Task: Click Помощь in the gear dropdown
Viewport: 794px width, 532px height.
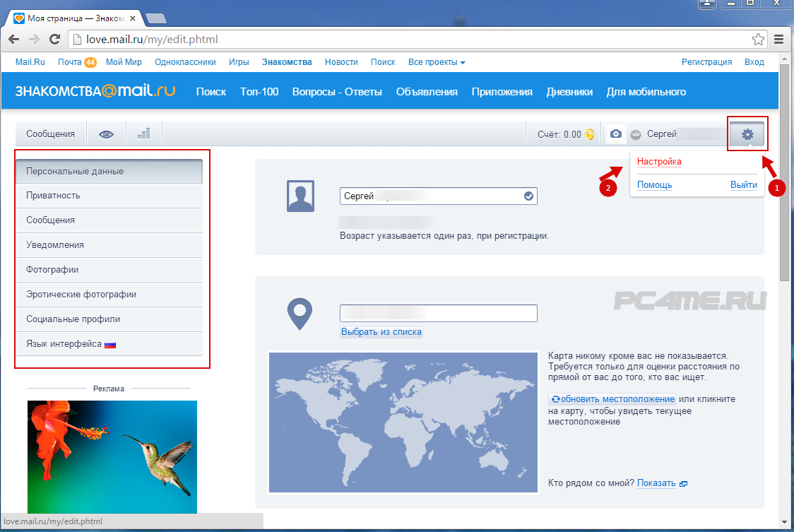Action: point(654,185)
